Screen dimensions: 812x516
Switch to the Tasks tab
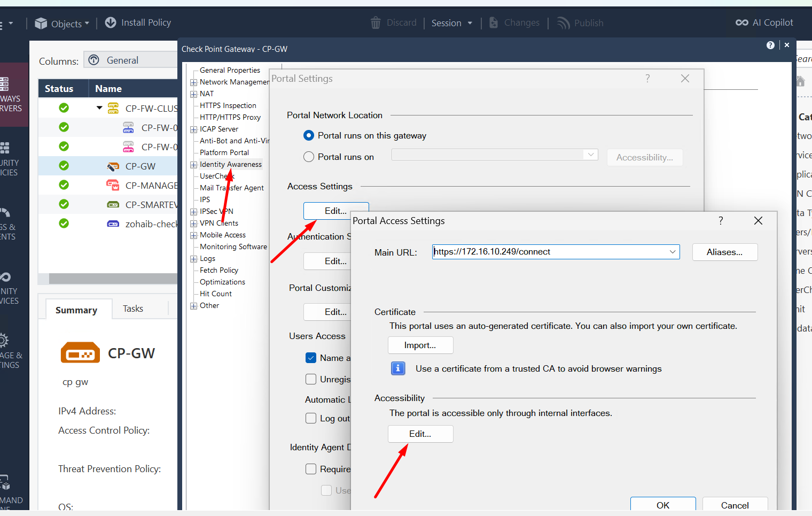pyautogui.click(x=133, y=309)
